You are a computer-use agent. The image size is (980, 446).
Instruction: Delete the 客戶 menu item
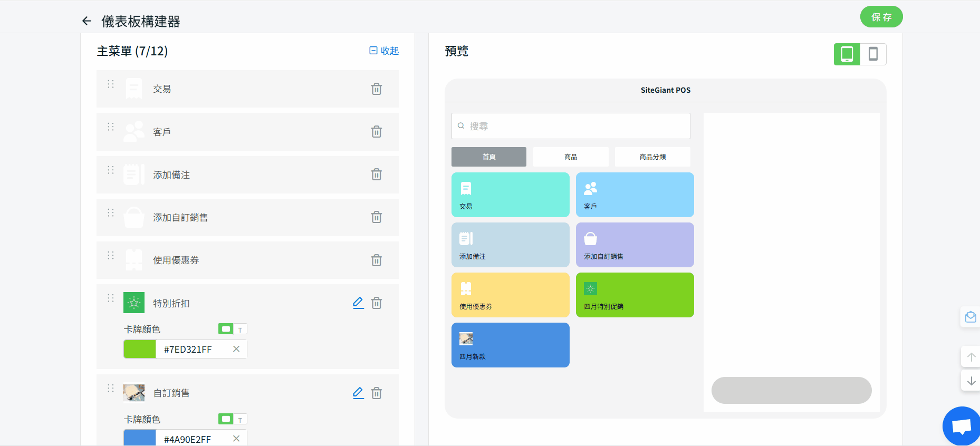point(376,132)
